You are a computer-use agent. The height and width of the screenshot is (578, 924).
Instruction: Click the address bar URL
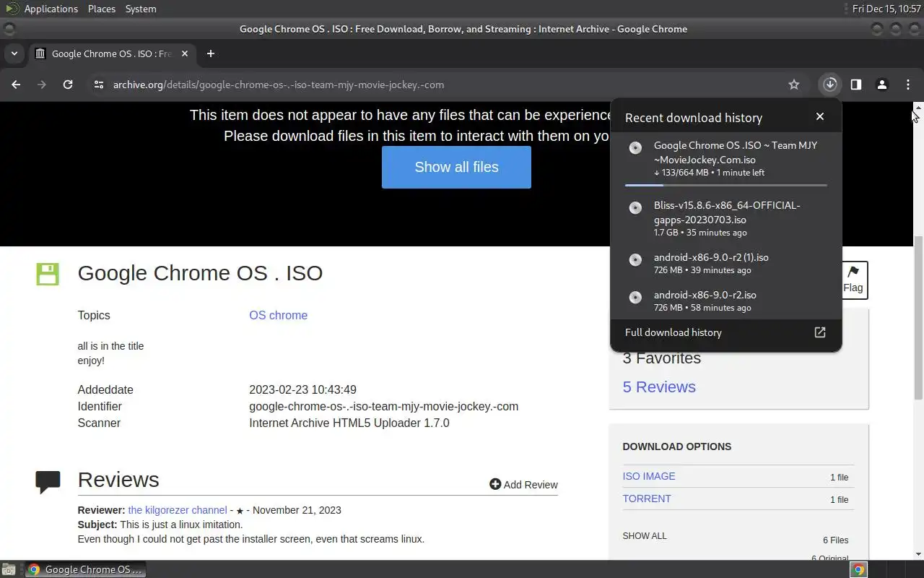[x=279, y=85]
